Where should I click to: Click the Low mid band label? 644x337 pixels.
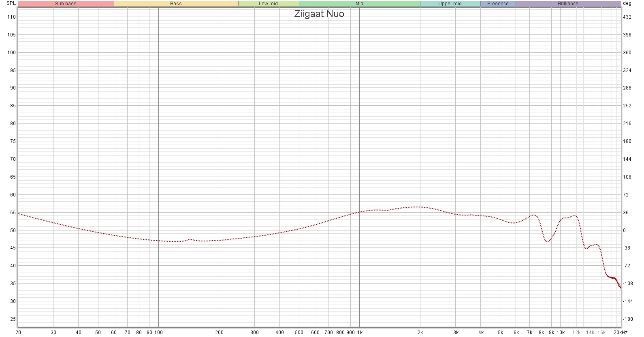pyautogui.click(x=269, y=4)
